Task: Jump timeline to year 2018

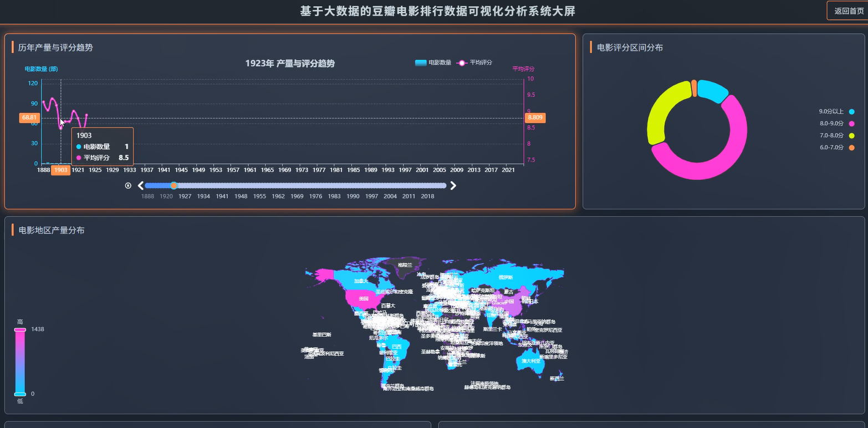Action: click(x=428, y=196)
